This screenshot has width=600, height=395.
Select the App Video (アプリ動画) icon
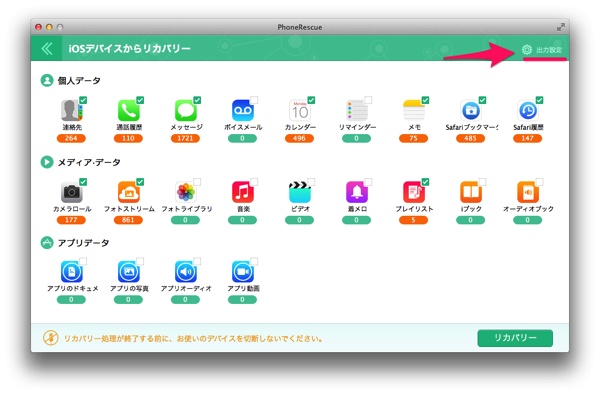click(242, 272)
